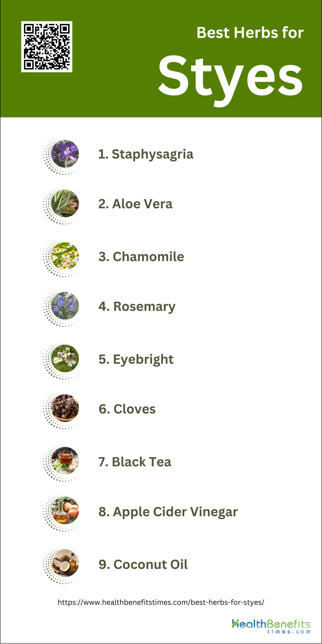The width and height of the screenshot is (322, 644).
Task: Click the Staphysagria purple flower thumbnail
Action: pos(65,154)
